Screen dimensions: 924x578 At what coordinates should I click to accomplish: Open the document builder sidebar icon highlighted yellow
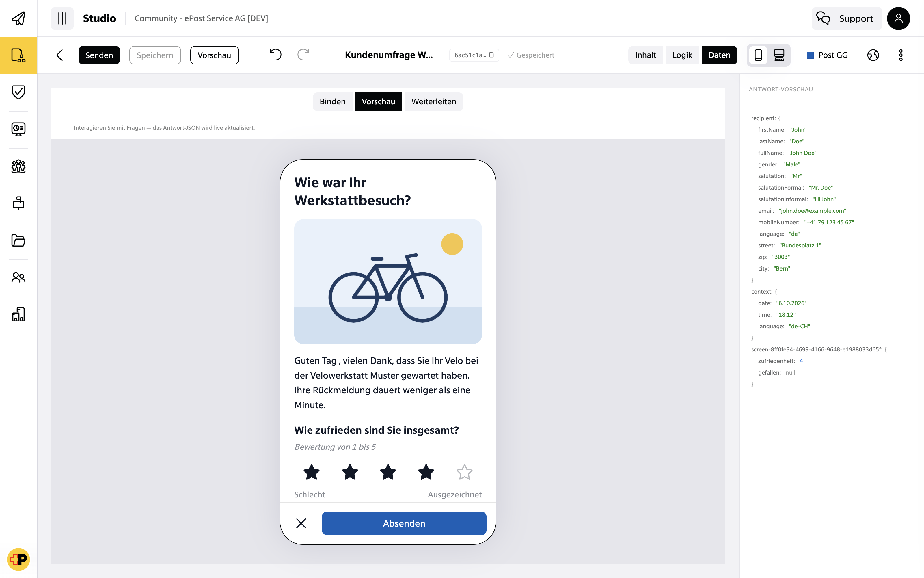point(18,55)
